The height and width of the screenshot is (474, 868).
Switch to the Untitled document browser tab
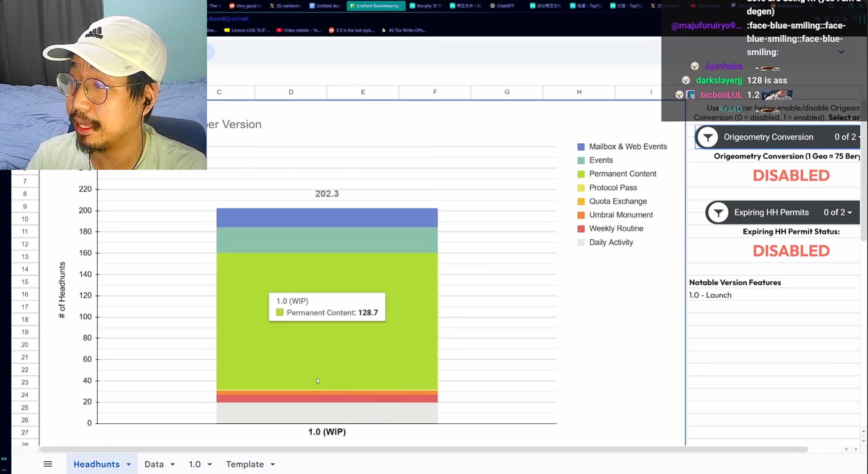pyautogui.click(x=325, y=6)
